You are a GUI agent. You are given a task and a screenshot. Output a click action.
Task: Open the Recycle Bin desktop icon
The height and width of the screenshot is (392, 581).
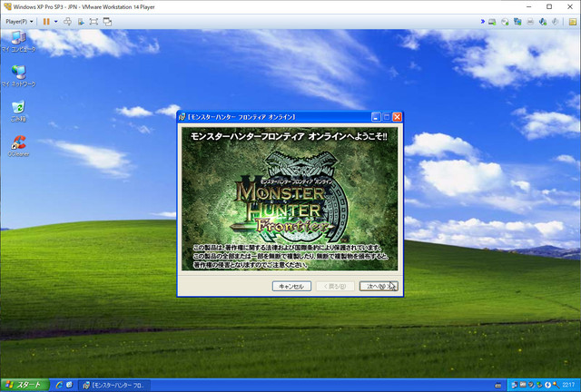pos(18,111)
